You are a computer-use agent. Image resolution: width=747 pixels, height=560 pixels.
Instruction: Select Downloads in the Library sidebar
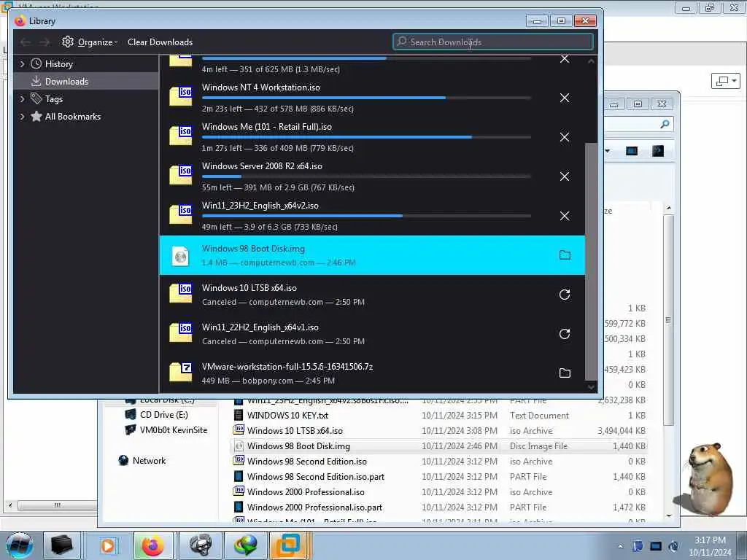pyautogui.click(x=86, y=82)
